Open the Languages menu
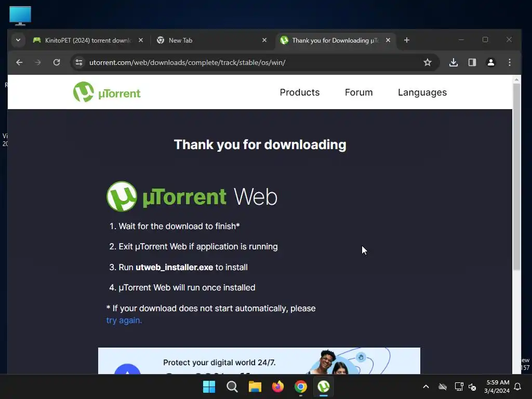 pos(422,92)
